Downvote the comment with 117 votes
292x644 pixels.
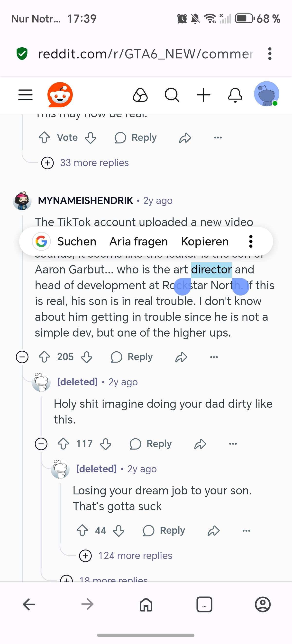click(x=106, y=444)
